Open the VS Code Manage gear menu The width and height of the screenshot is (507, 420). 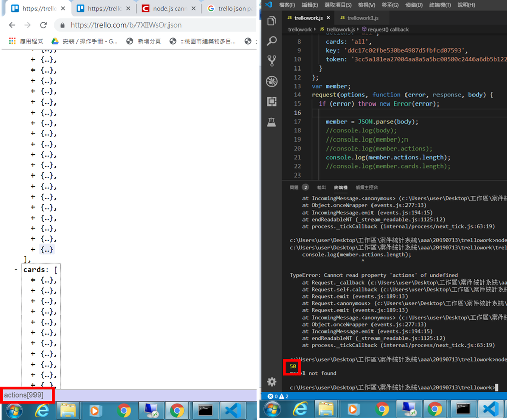272,381
